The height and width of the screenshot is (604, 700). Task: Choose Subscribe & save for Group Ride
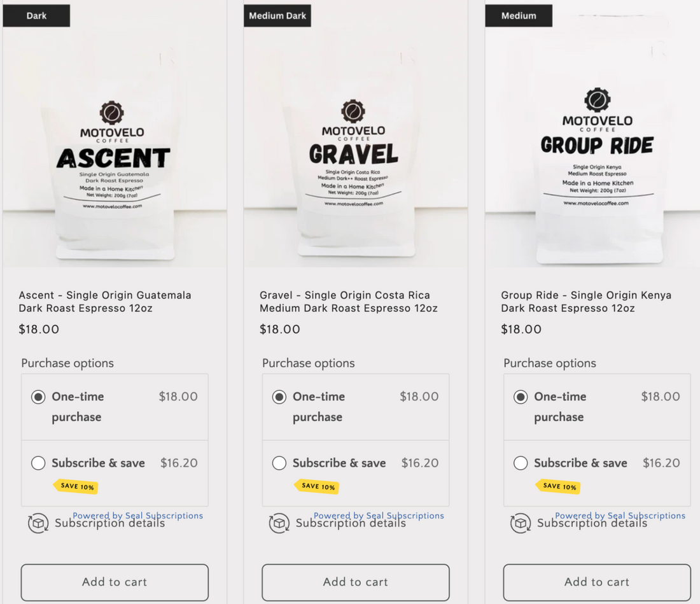521,463
